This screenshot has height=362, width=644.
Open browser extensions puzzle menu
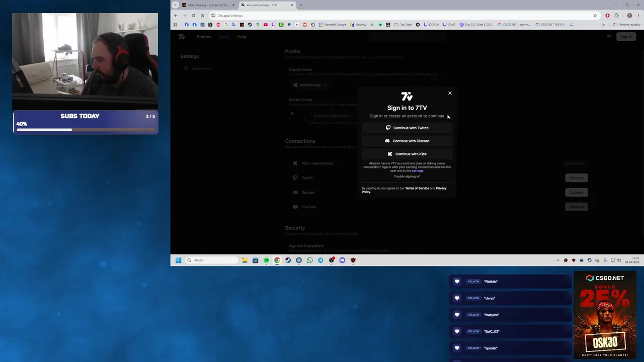616,16
